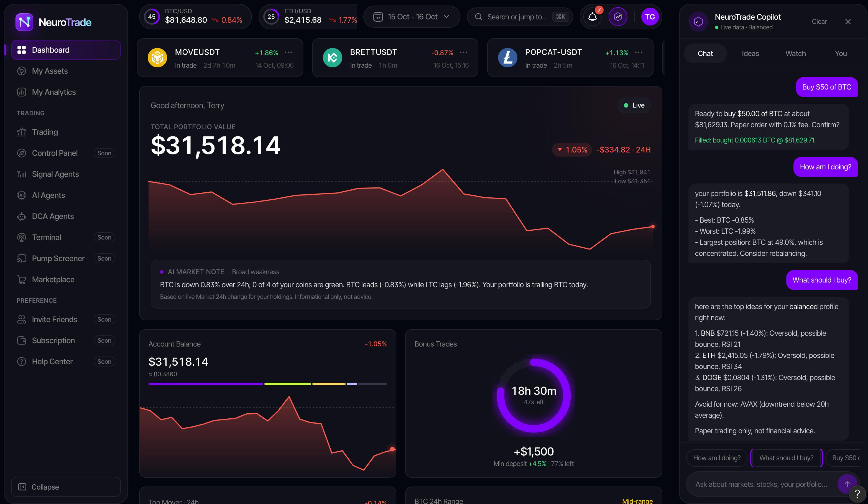
Task: Click the Live status indicator
Action: click(x=634, y=105)
